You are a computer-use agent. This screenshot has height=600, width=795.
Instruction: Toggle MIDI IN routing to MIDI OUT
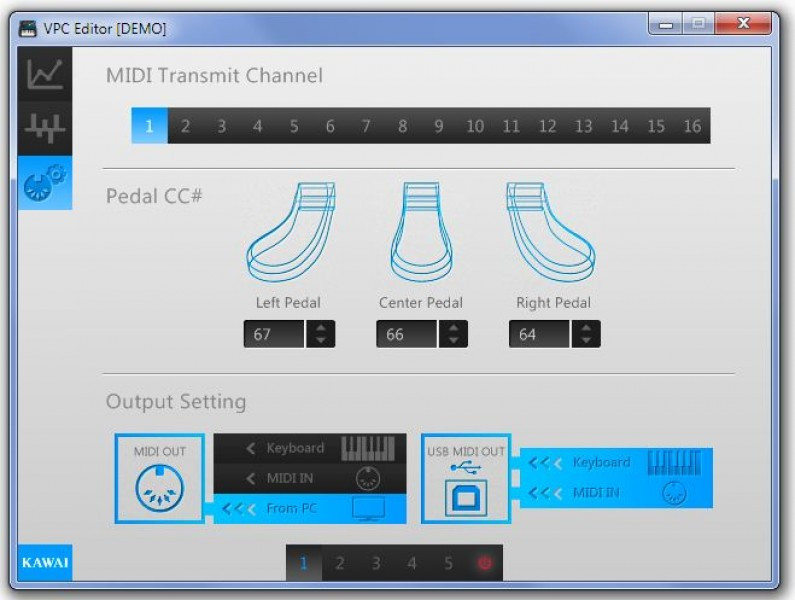point(310,478)
